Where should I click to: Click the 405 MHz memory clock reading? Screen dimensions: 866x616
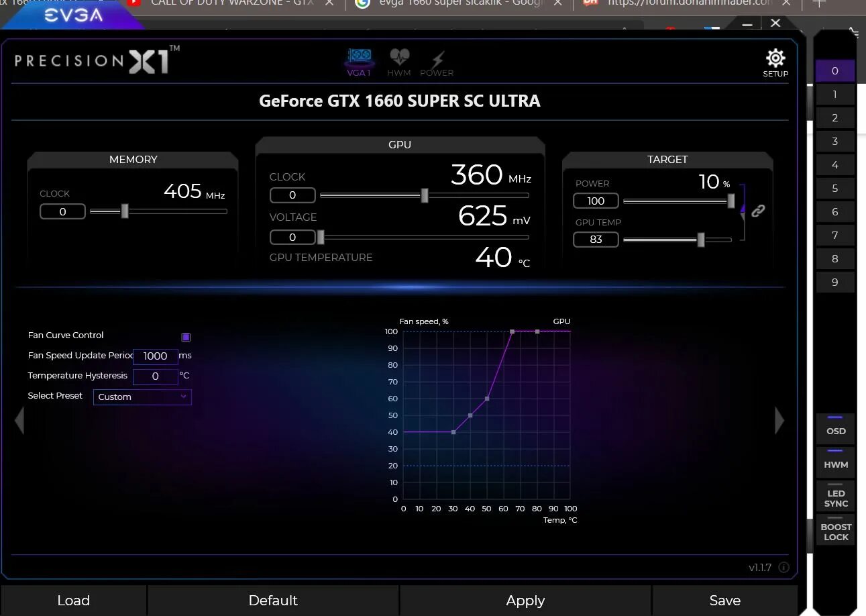point(195,192)
